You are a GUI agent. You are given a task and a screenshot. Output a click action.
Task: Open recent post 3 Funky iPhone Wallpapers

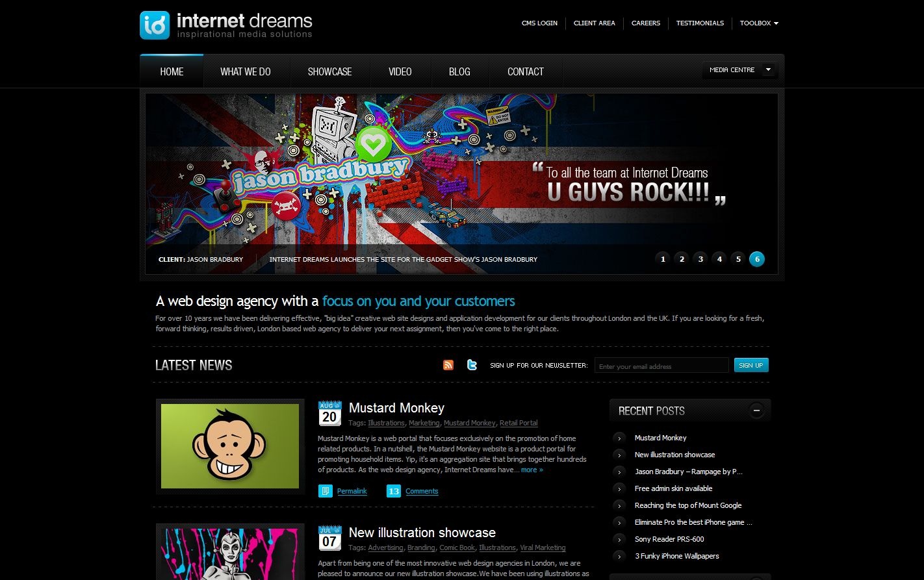click(x=676, y=556)
